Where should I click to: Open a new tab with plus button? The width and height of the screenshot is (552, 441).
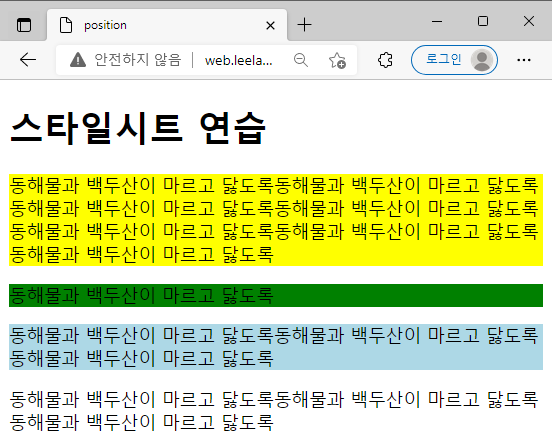pos(305,25)
